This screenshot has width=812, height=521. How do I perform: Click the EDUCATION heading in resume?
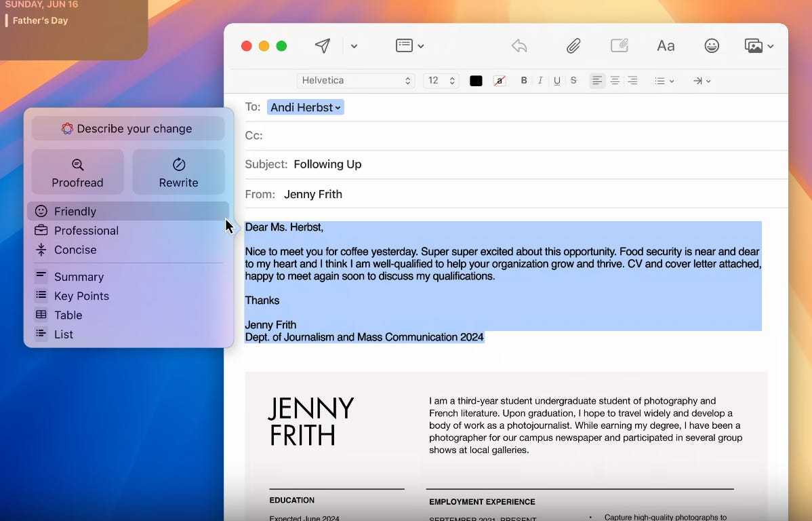pos(291,500)
